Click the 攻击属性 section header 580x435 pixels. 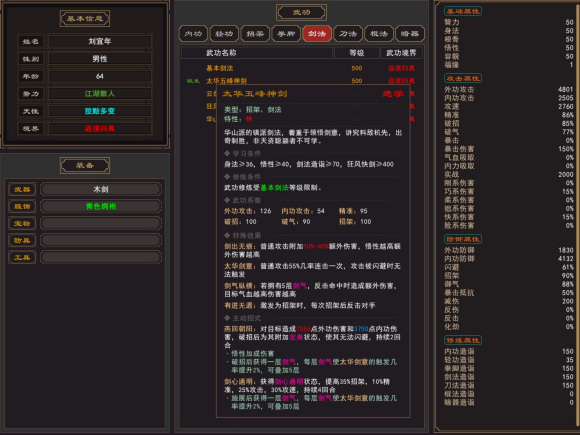(x=463, y=78)
